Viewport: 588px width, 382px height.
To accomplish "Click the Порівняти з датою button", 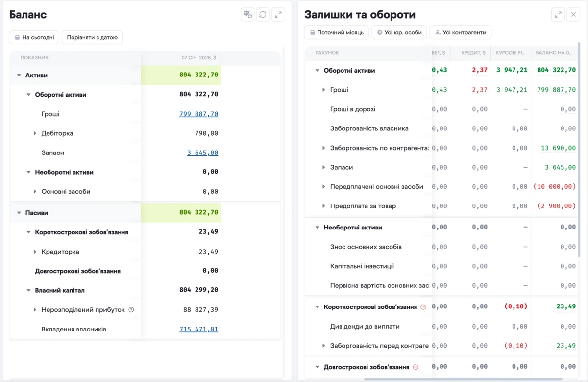I will [92, 37].
